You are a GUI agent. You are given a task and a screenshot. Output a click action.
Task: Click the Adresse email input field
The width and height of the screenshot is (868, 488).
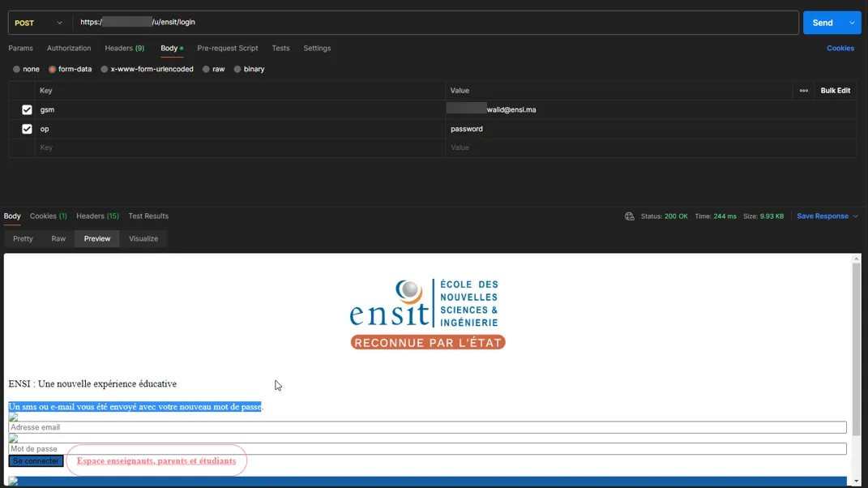[427, 427]
